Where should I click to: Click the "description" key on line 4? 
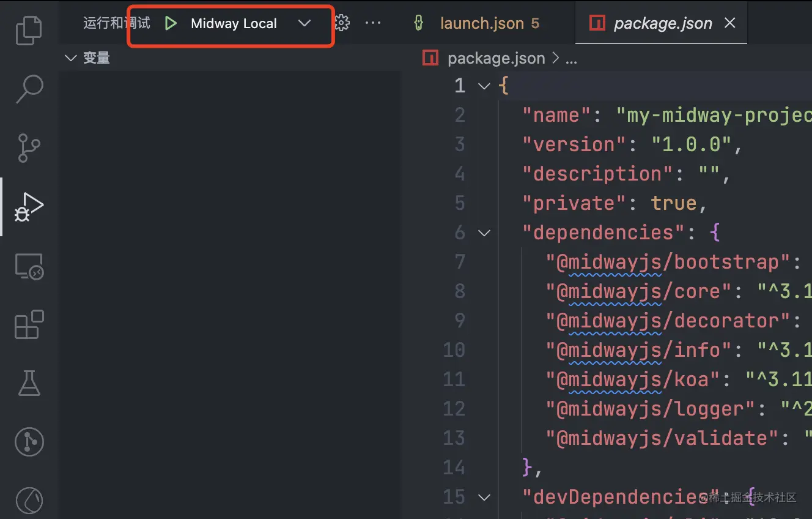point(597,174)
